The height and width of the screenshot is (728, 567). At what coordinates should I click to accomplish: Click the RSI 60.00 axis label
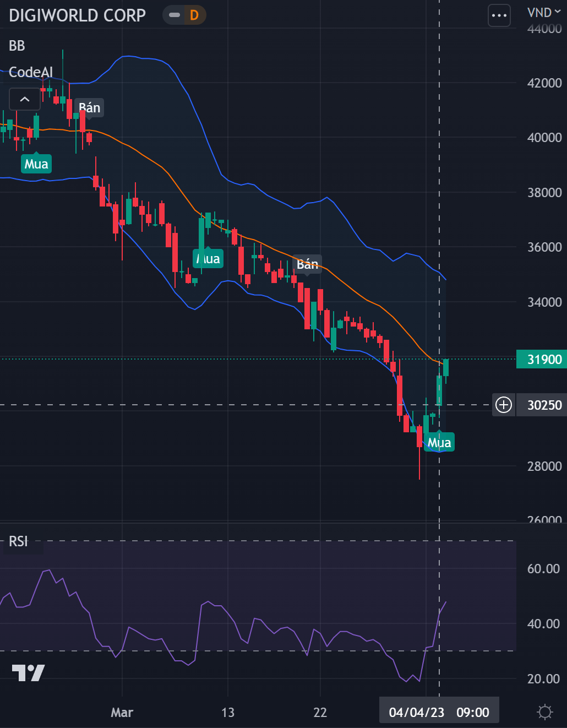click(543, 569)
